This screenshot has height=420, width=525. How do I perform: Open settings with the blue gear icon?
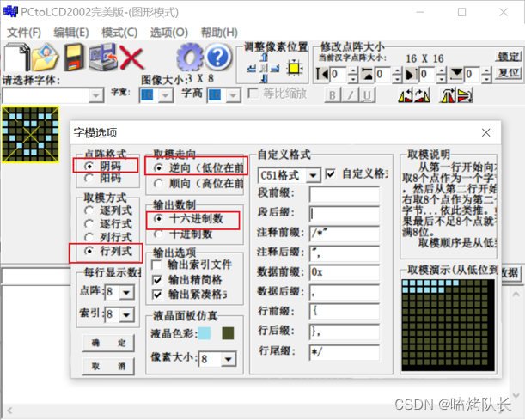pos(190,57)
